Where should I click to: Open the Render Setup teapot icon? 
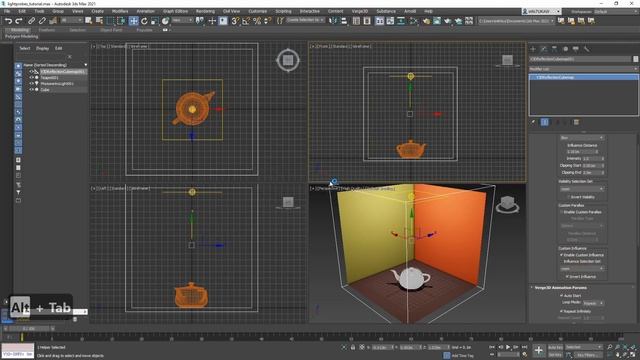tap(426, 20)
